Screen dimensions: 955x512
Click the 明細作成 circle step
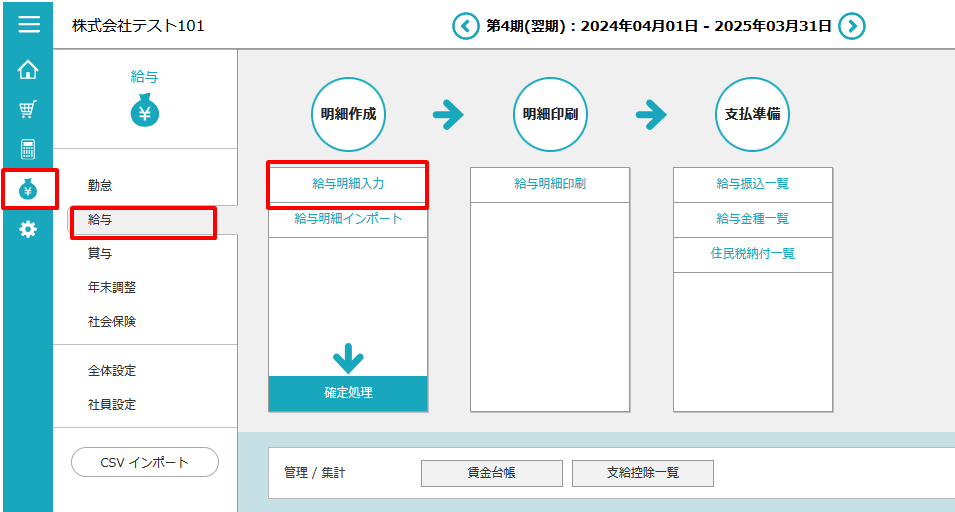pos(348,114)
